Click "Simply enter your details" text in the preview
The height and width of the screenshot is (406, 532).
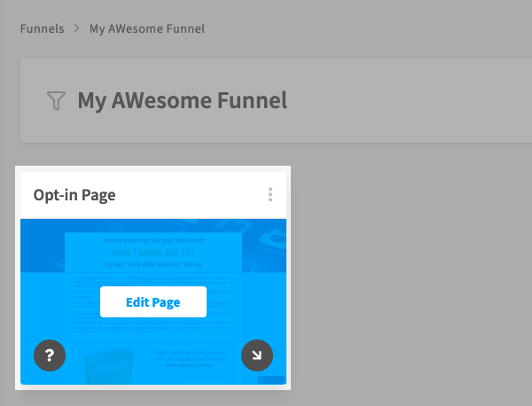188,352
